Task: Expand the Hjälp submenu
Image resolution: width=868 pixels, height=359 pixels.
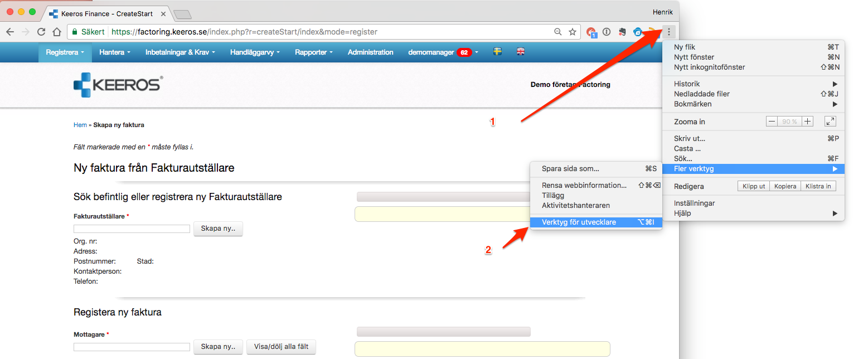Action: click(753, 213)
